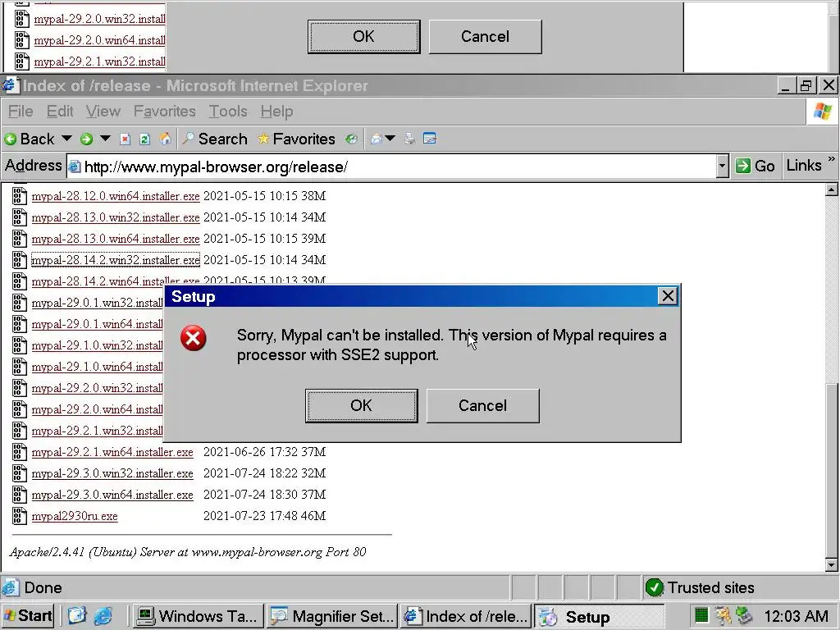Click the taskbar clock showing 12:03 AM

pos(796,616)
